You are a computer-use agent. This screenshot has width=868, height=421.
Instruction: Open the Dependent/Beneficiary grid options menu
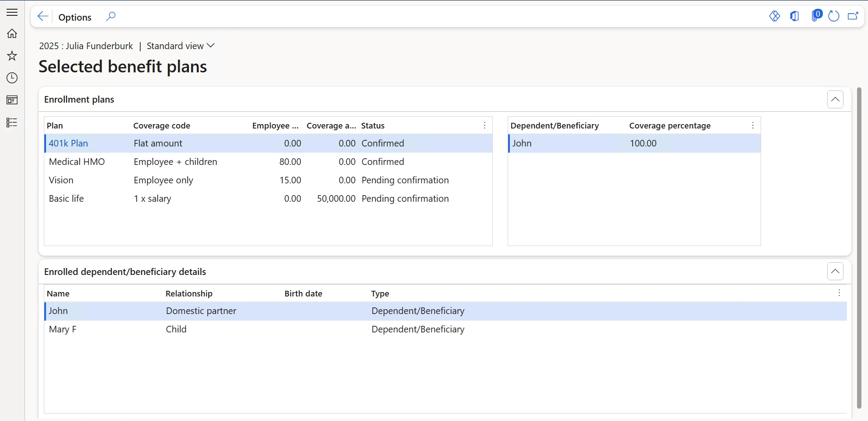point(753,125)
